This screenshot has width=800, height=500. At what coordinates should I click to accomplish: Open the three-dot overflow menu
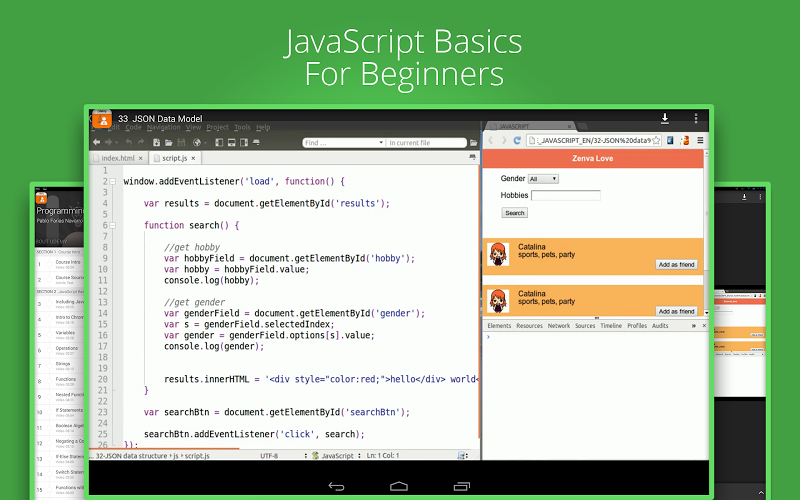coord(696,118)
